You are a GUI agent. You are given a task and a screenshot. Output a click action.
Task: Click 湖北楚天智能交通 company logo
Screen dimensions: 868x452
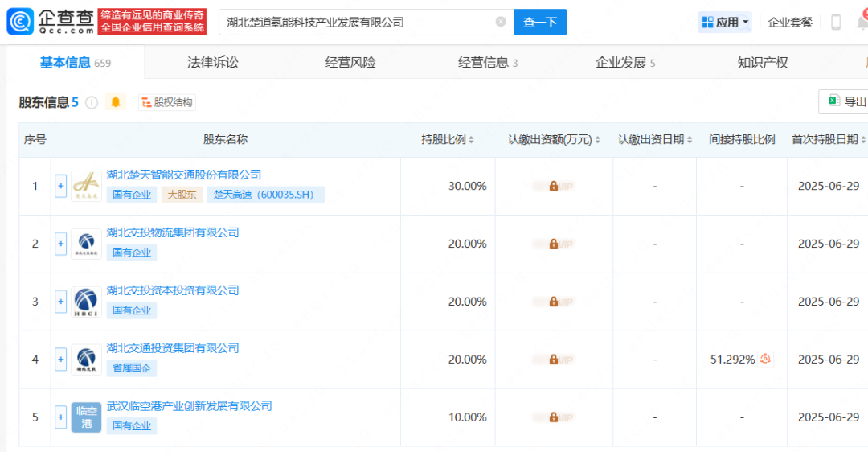tap(86, 186)
